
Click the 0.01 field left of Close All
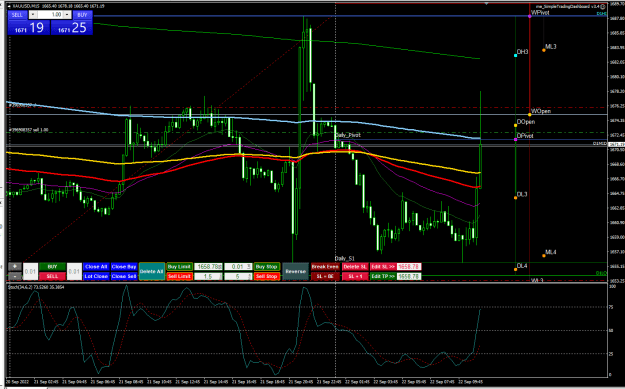74,271
